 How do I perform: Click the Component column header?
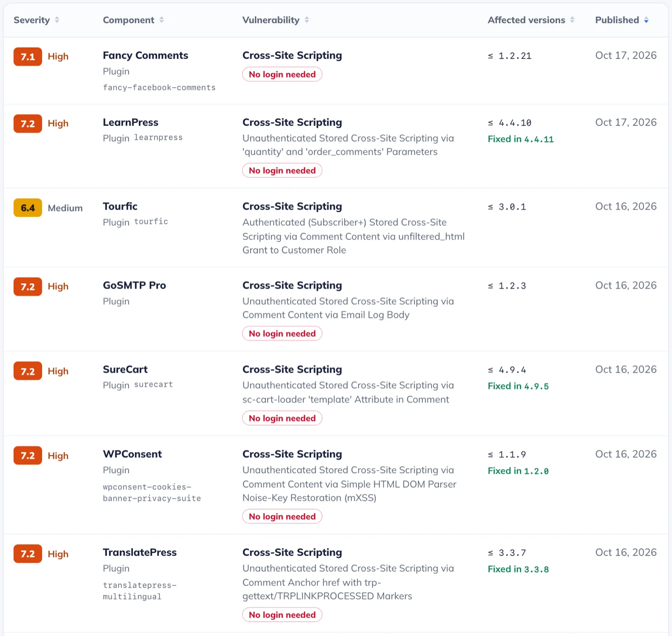[129, 20]
